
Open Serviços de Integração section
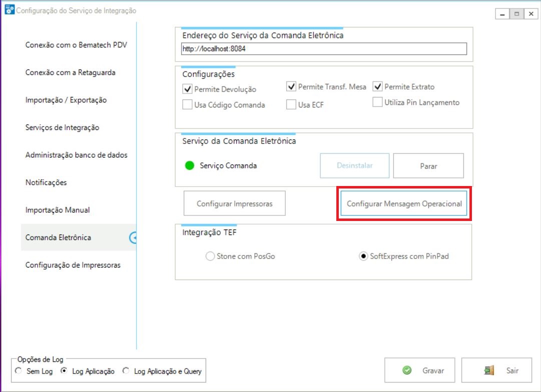62,127
